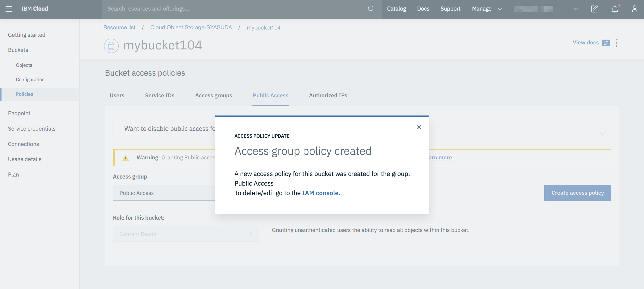Open Getting started in sidebar
This screenshot has width=644, height=289.
pos(27,35)
